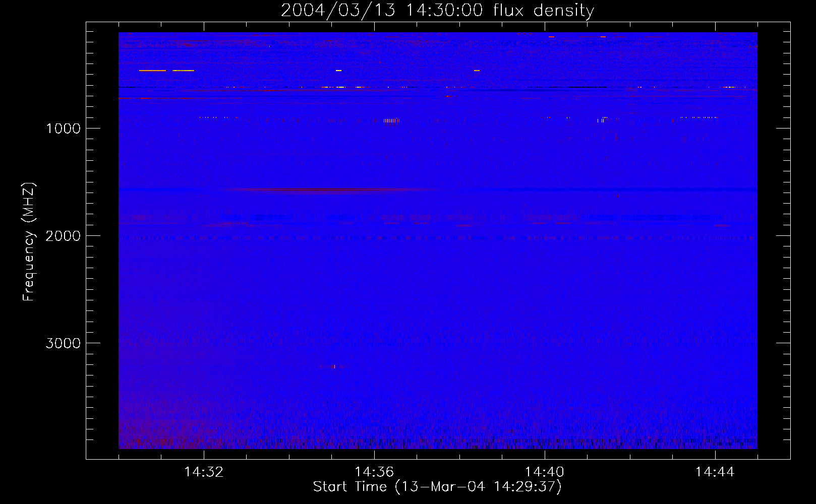Click the 14:32 time tick label
Image resolution: width=816 pixels, height=504 pixels.
pyautogui.click(x=204, y=472)
